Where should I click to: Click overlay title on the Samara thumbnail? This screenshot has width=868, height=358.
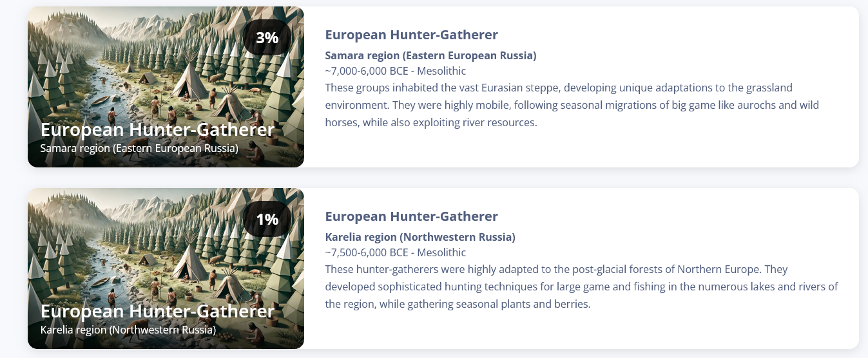[x=157, y=129]
